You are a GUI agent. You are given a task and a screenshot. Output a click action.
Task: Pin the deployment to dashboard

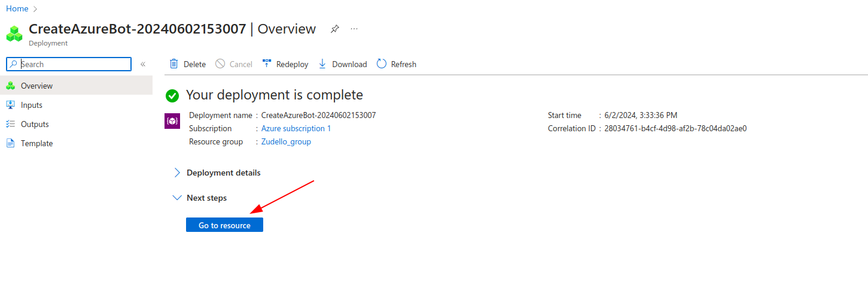click(335, 29)
